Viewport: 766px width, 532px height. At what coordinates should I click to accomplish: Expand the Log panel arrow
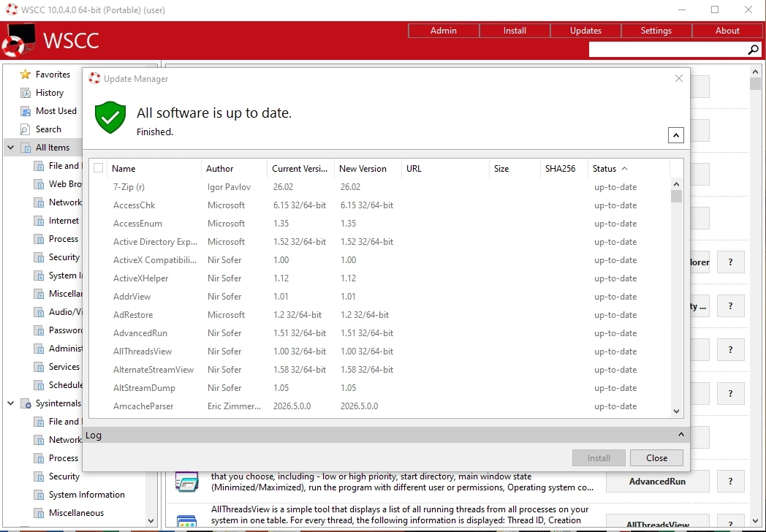[x=681, y=434]
